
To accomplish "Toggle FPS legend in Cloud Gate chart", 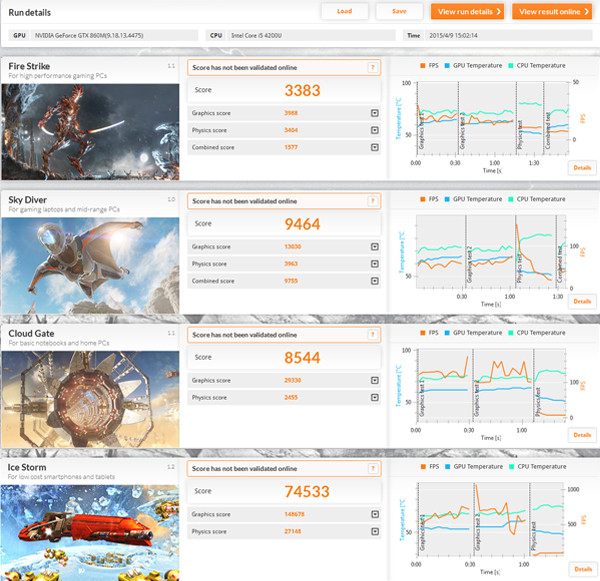I will coord(429,333).
